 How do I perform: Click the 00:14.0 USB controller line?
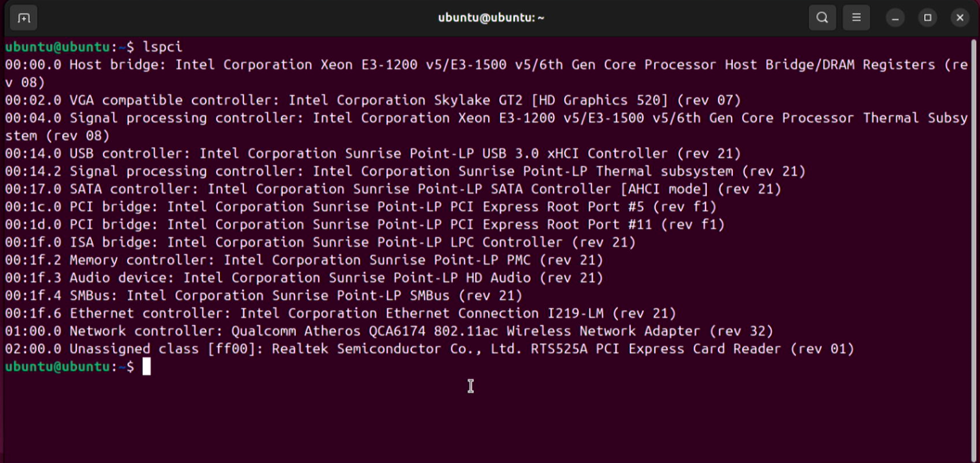tap(373, 154)
